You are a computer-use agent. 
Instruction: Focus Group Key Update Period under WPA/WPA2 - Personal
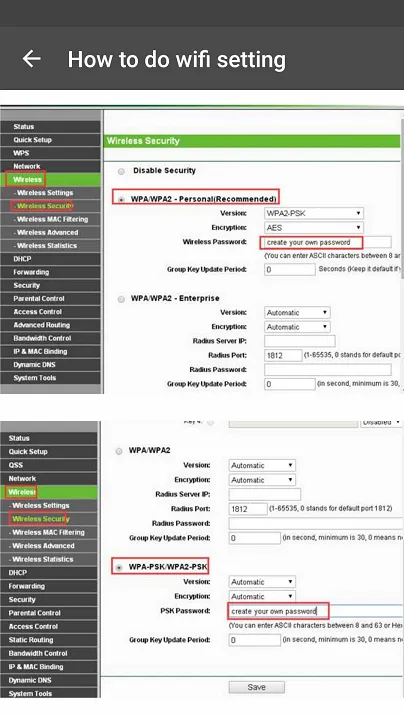coord(290,270)
